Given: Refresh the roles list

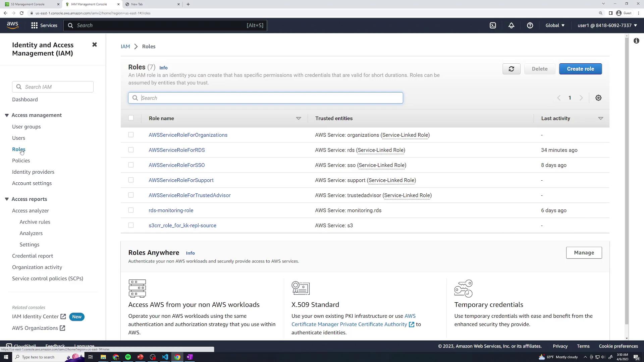Looking at the screenshot, I should (x=511, y=69).
